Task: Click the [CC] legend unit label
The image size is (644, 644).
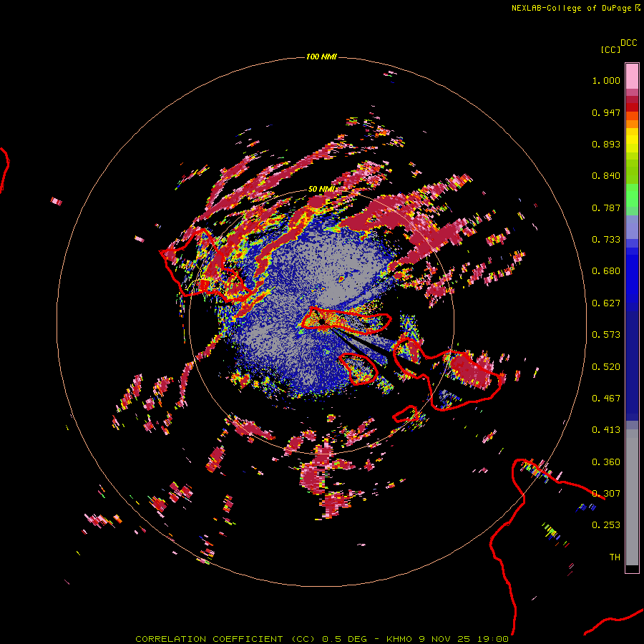Action: click(x=610, y=49)
